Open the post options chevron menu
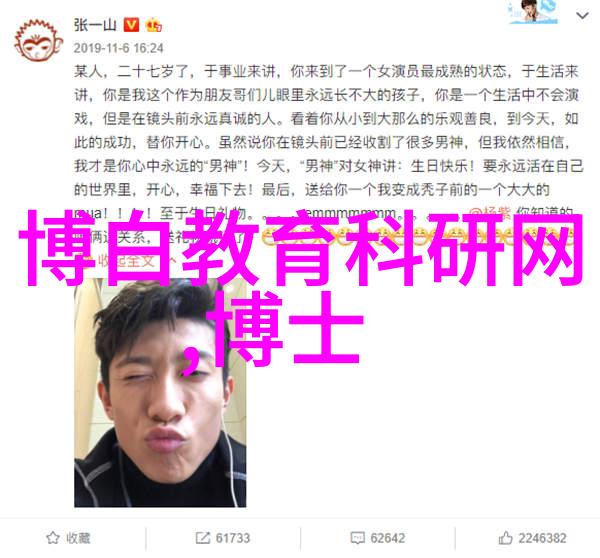 click(x=582, y=16)
